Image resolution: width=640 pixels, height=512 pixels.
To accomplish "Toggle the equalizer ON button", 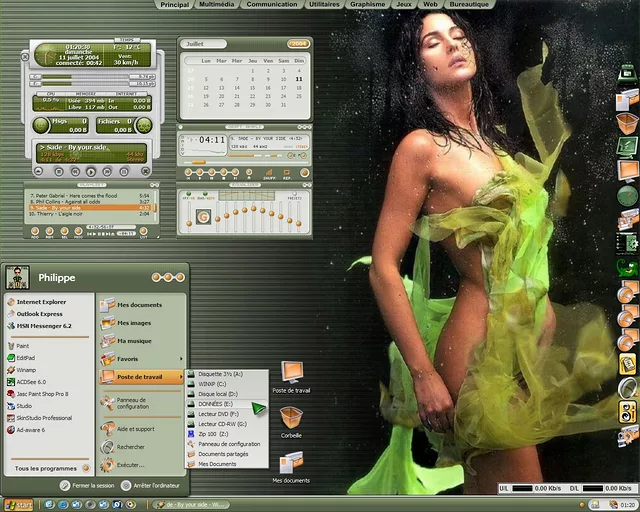I will click(x=187, y=196).
